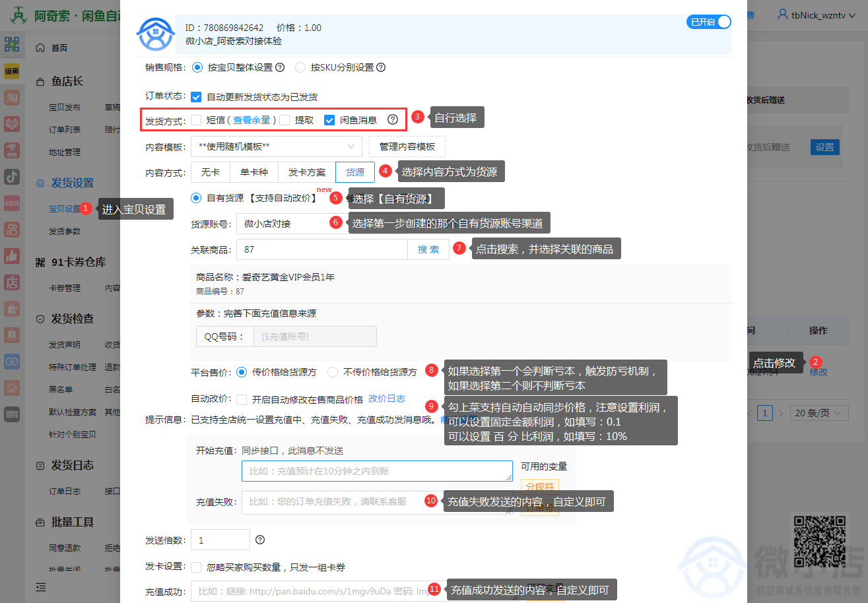This screenshot has width=868, height=603.
Task: Uncheck 自动更新发货状态为已发货 checkbox
Action: [x=196, y=97]
